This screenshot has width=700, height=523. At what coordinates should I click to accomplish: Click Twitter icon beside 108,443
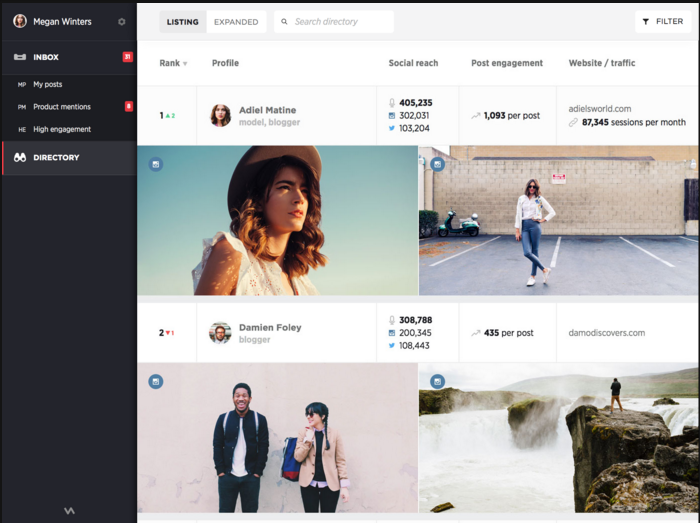pyautogui.click(x=392, y=345)
